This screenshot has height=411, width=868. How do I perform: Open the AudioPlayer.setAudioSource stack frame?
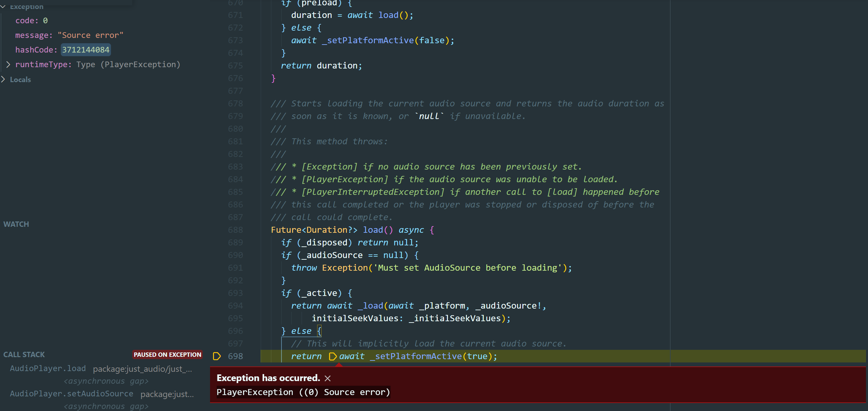(x=71, y=393)
